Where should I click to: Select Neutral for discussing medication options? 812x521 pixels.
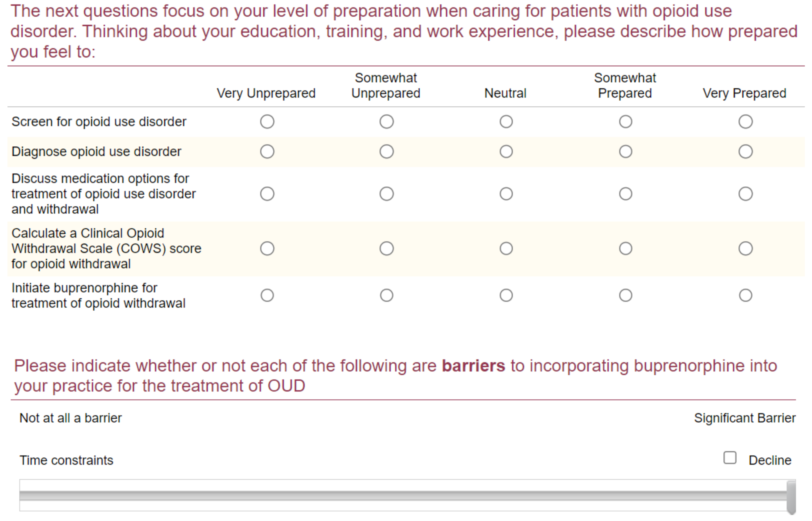click(x=506, y=194)
